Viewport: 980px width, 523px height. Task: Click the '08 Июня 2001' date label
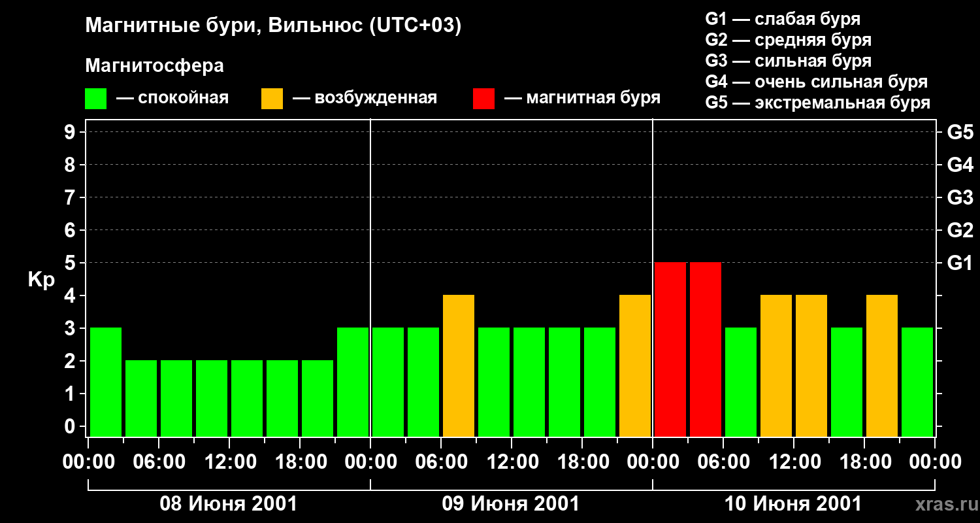229,504
